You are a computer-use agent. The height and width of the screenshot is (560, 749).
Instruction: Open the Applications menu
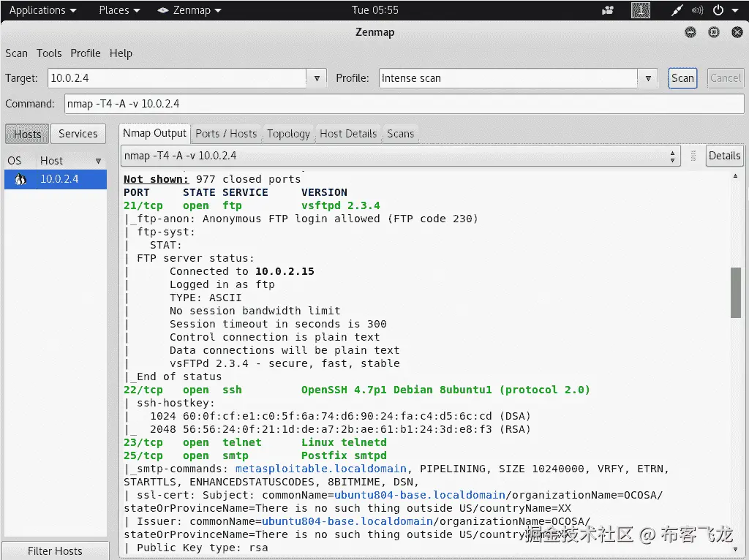[x=42, y=10]
